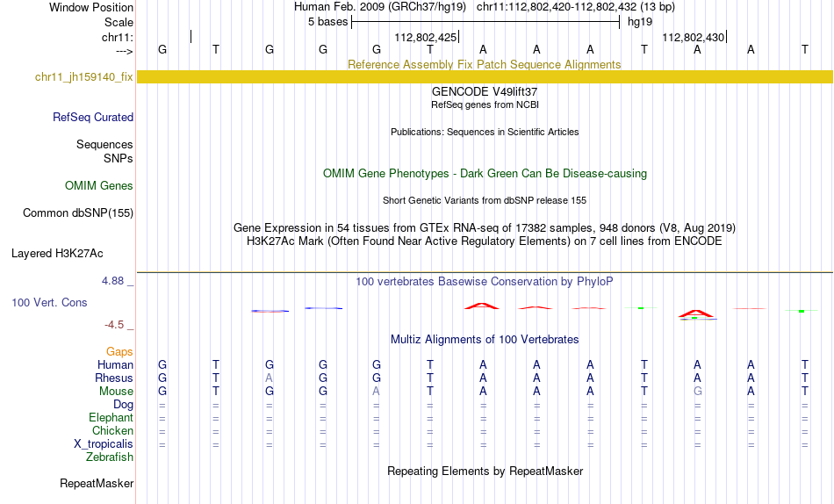Click the OMIM Gene Phenotypes track title
Screen dimensions: 834x504
(x=485, y=174)
